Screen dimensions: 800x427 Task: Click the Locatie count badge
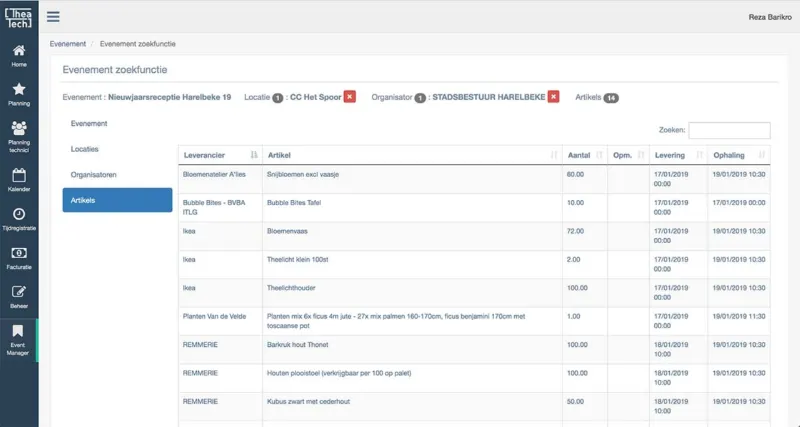click(278, 98)
